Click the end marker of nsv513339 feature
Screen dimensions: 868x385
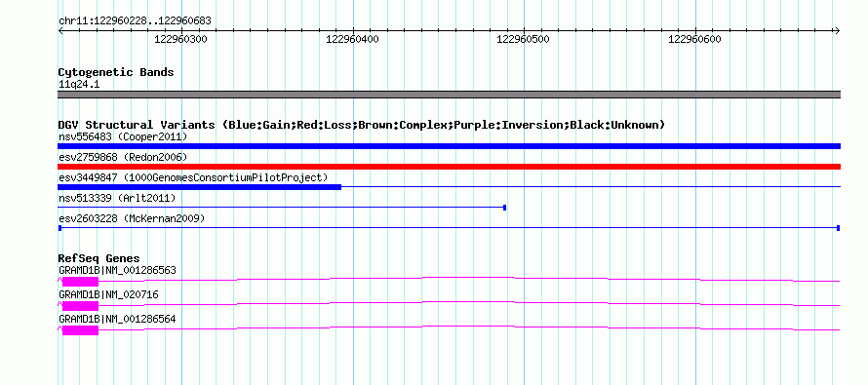[505, 208]
